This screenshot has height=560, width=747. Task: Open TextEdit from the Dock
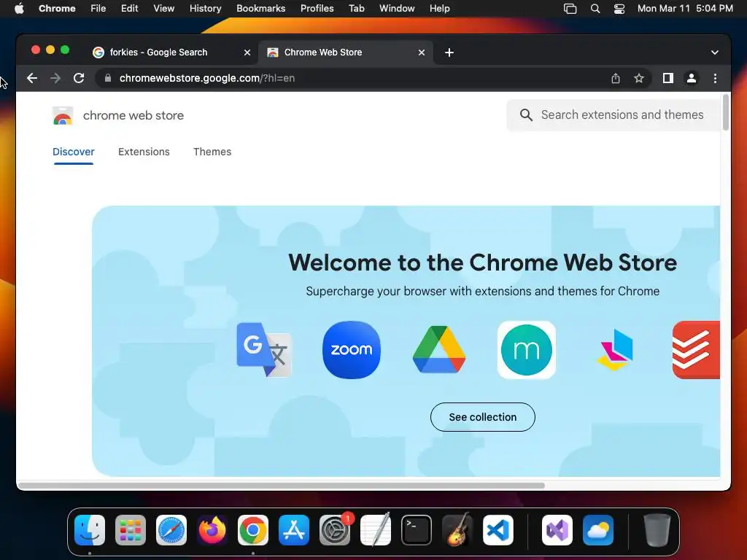376,530
